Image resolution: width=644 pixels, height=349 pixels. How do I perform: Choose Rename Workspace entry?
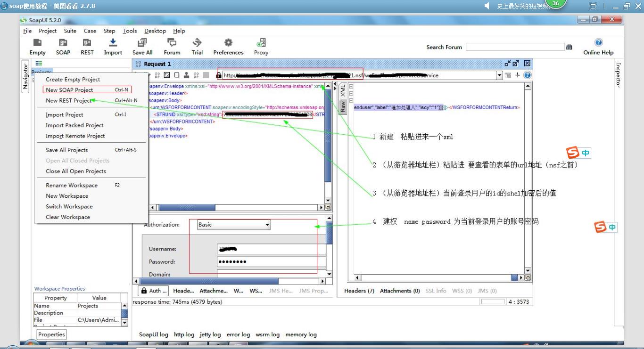pos(91,185)
